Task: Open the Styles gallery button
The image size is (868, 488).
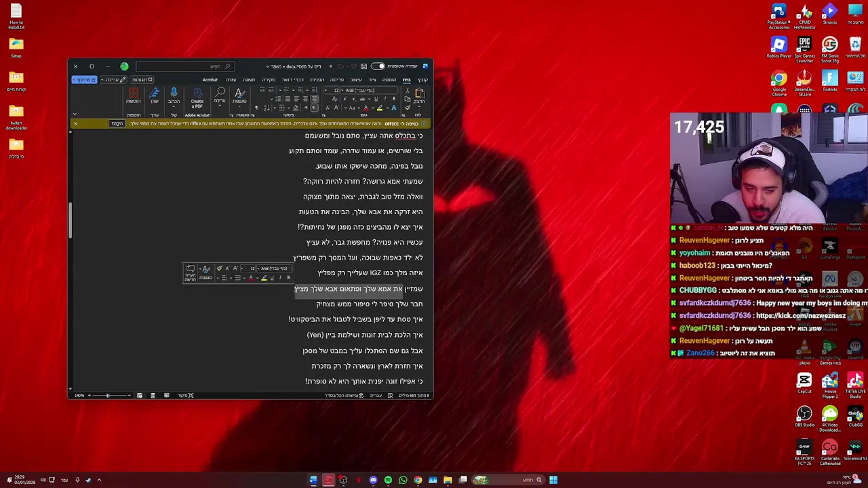Action: tap(239, 97)
